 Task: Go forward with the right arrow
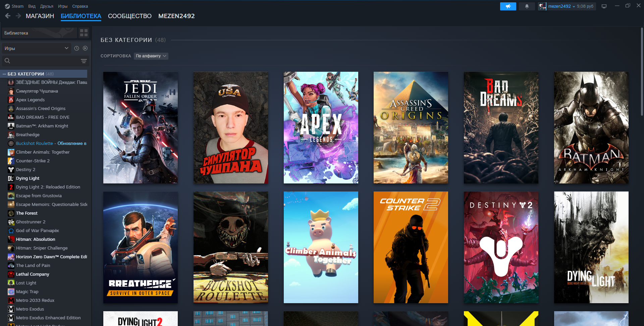[18, 16]
